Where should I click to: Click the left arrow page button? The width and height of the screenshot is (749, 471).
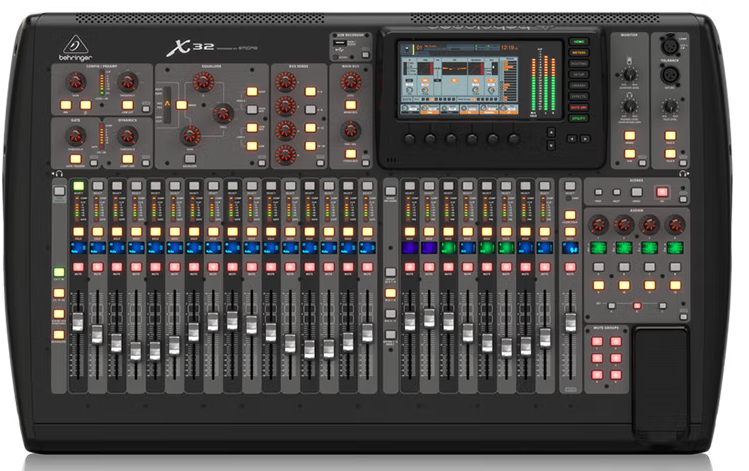(x=572, y=139)
